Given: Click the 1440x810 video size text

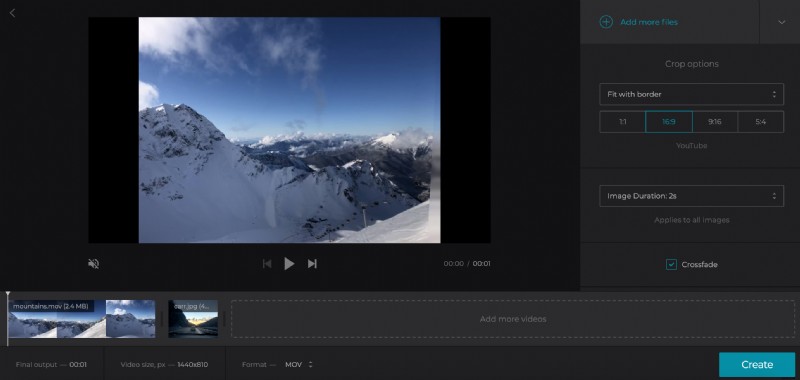Looking at the screenshot, I should (x=192, y=365).
